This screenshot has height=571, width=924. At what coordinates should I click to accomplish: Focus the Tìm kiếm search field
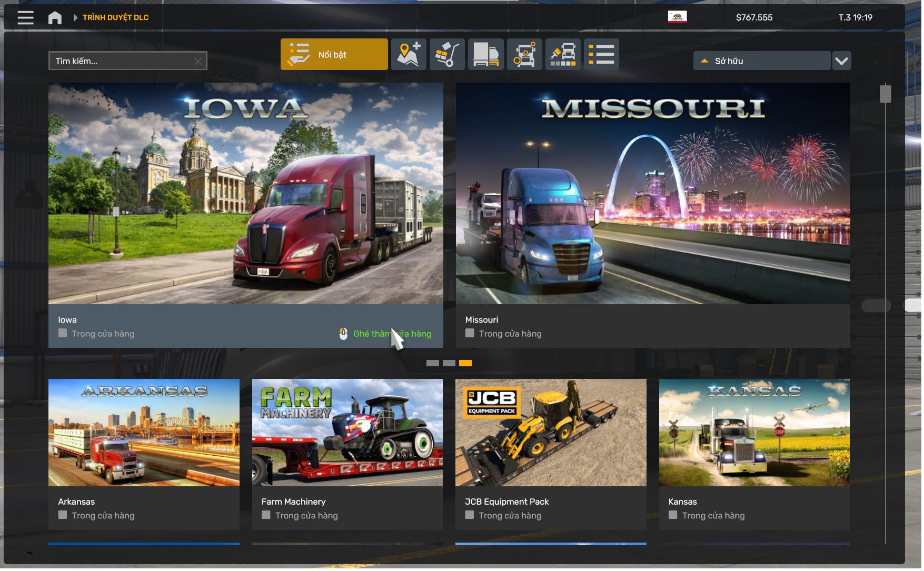pos(127,61)
